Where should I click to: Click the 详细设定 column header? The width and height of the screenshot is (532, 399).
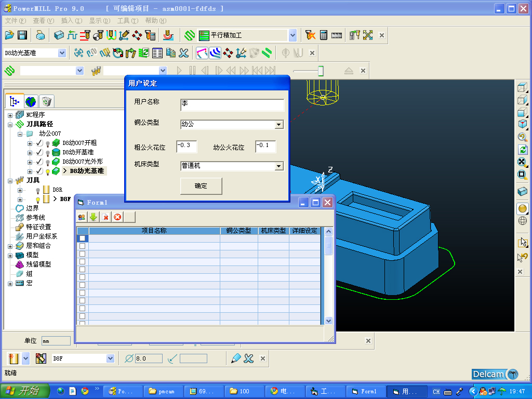(x=304, y=231)
